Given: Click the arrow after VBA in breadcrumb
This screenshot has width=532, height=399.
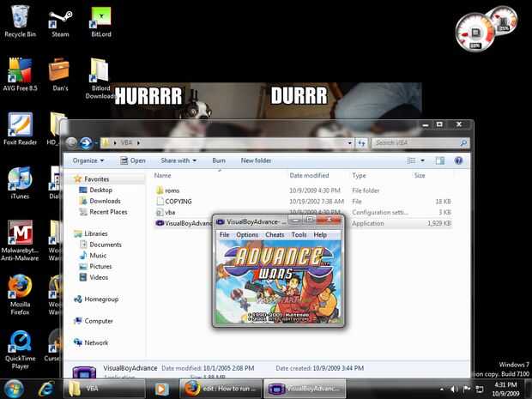Looking at the screenshot, I should click(138, 142).
